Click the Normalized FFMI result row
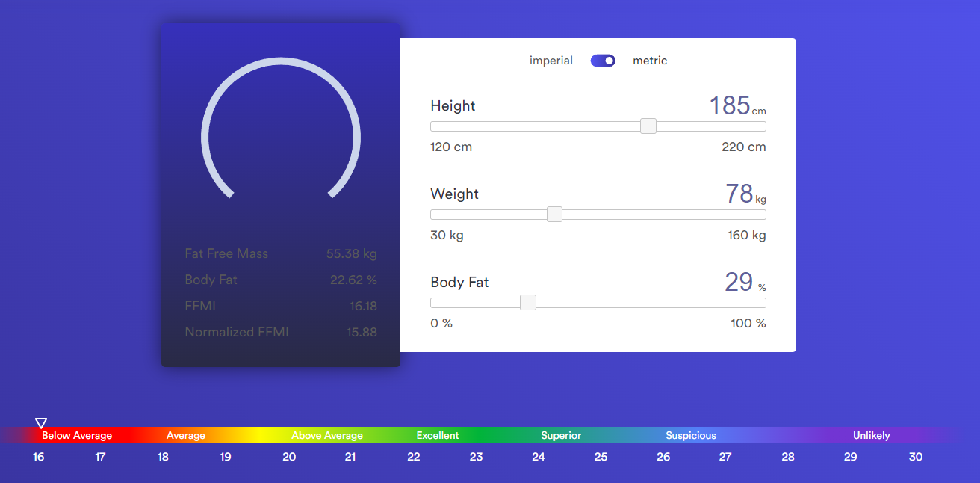The width and height of the screenshot is (980, 483). coord(281,332)
